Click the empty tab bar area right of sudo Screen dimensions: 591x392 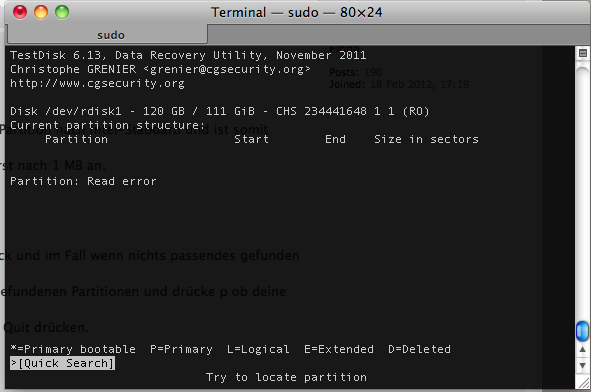point(399,35)
